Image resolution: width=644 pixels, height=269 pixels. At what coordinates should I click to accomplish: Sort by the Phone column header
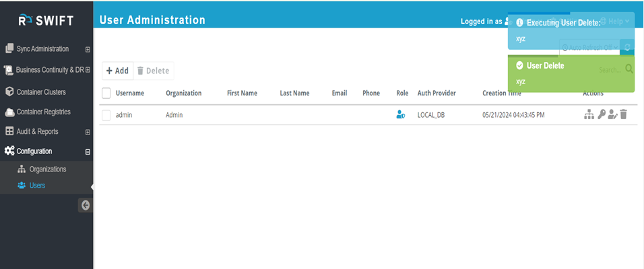coord(371,93)
